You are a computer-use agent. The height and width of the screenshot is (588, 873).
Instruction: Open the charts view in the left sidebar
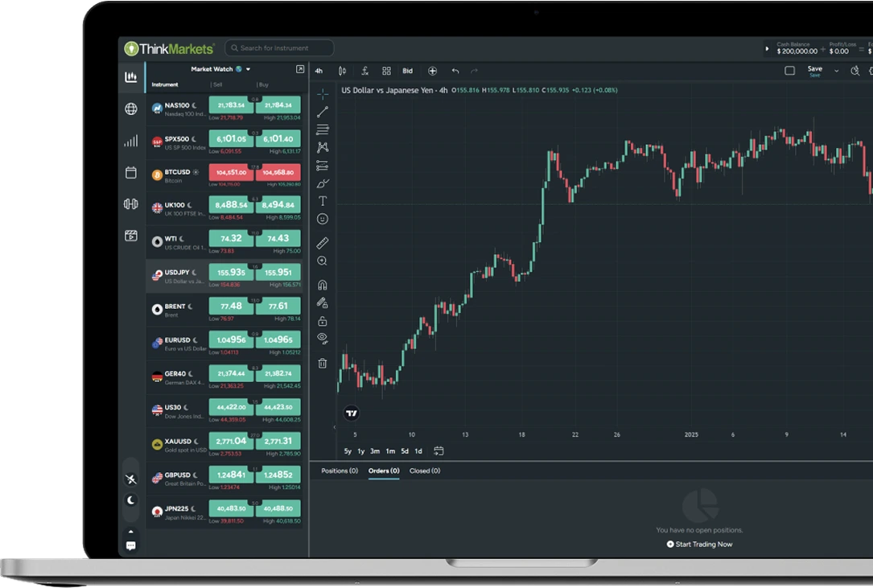(x=131, y=77)
